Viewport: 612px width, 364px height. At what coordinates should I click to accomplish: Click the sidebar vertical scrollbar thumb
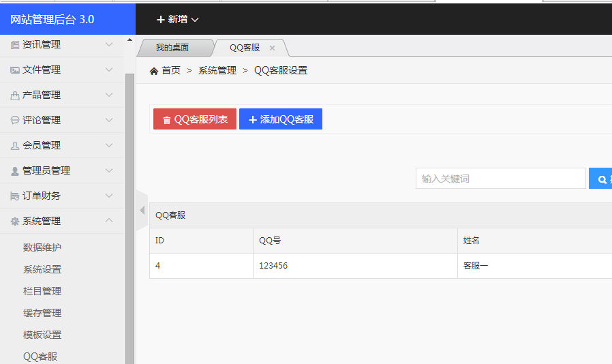tap(129, 219)
